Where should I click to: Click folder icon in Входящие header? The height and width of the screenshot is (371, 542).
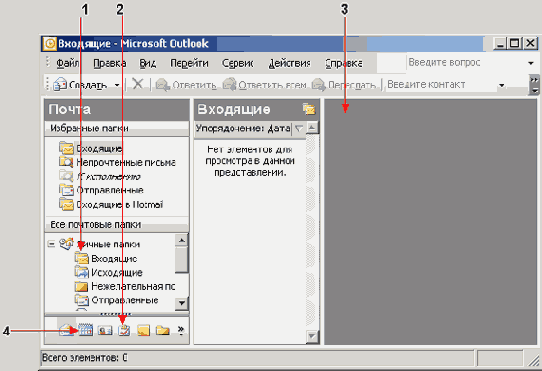(309, 109)
